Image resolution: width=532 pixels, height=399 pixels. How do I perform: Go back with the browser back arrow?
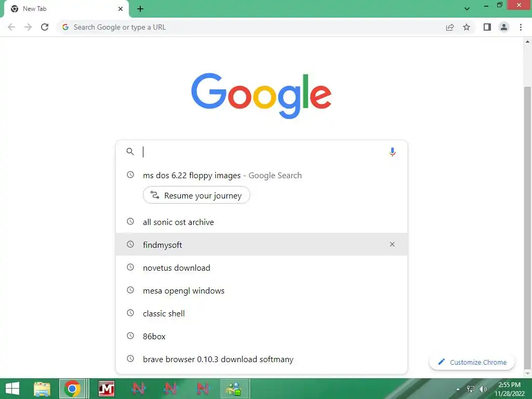tap(11, 27)
